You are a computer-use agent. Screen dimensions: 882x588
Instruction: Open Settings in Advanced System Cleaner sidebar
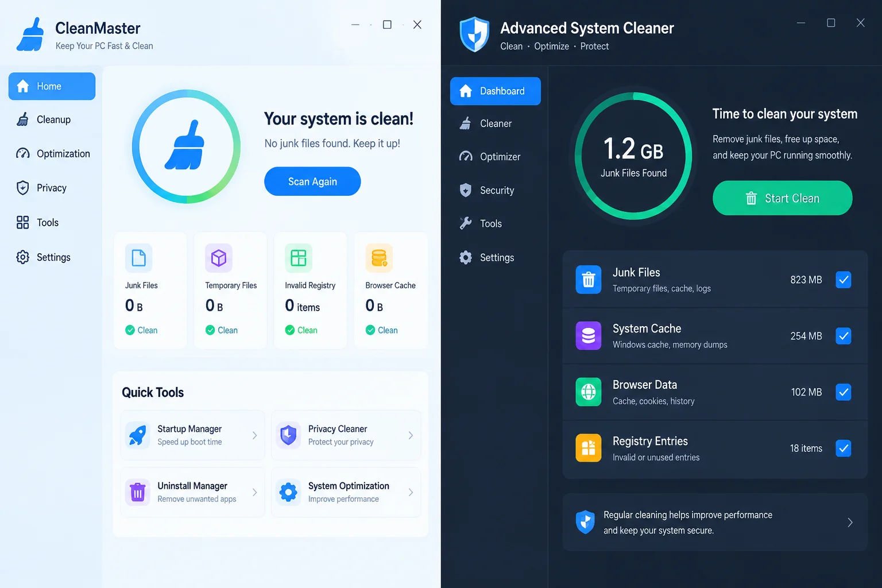[496, 257]
